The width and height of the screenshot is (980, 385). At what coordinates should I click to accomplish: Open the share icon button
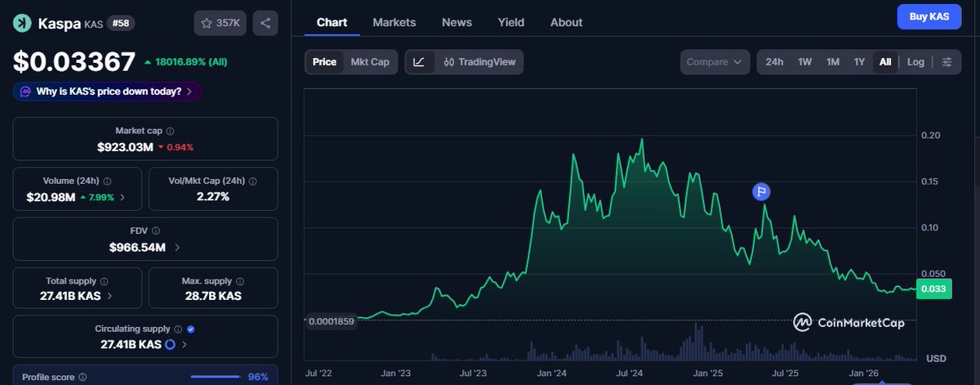coord(265,23)
